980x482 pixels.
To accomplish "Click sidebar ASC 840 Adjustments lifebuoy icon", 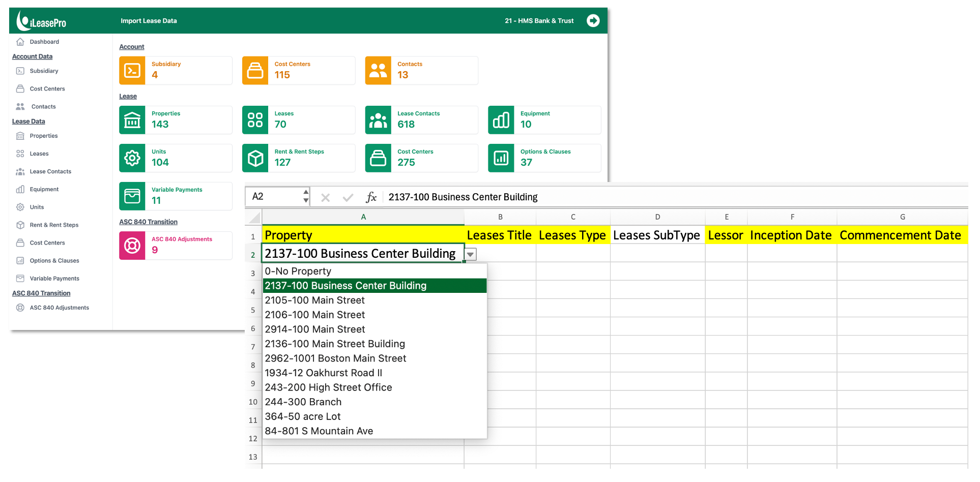I will pos(20,308).
